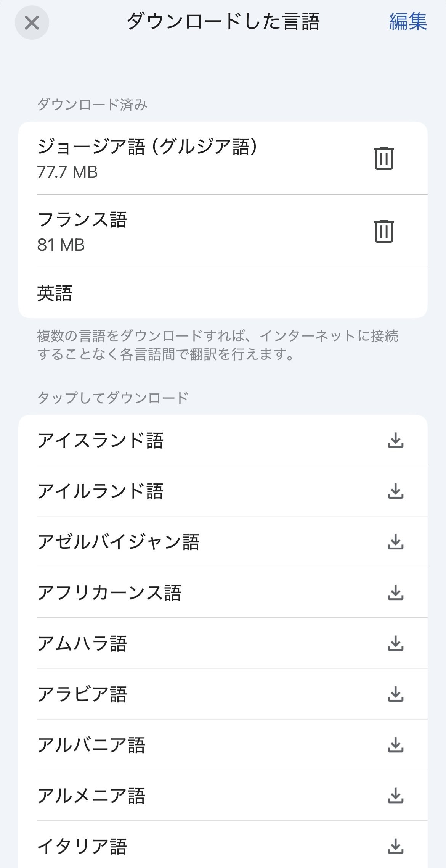Tap the 編集 edit button
446x868 pixels.
[x=407, y=21]
